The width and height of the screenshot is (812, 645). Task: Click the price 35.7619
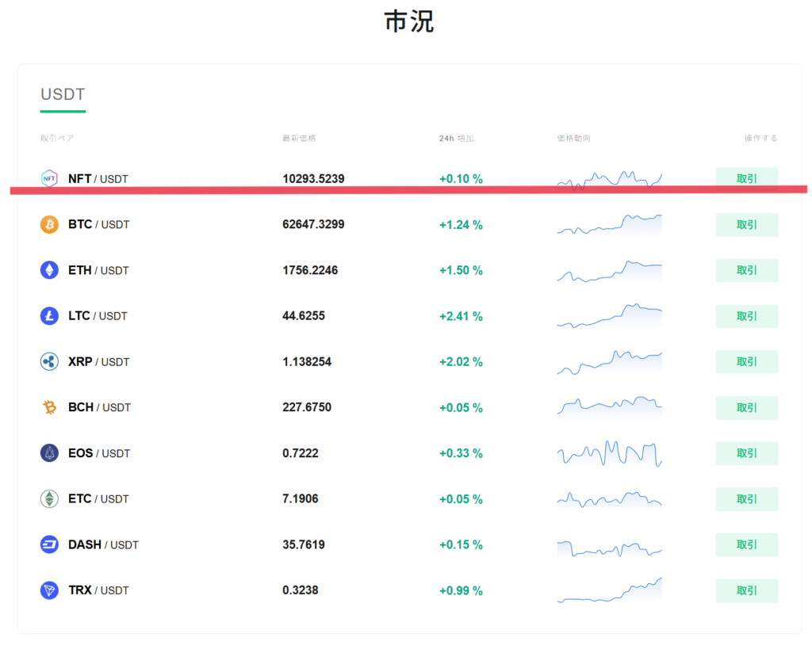(x=304, y=544)
